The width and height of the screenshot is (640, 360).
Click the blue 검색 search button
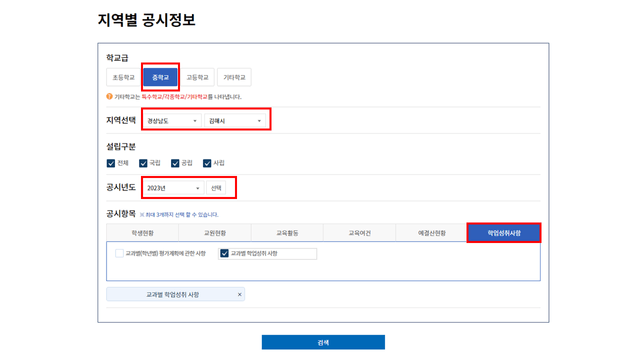click(x=323, y=342)
